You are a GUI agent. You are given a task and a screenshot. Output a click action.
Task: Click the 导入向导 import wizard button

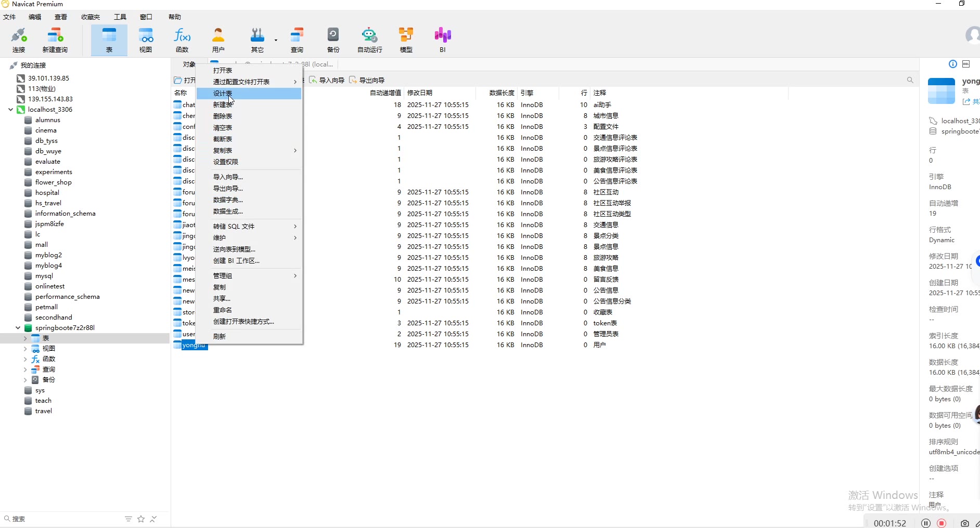click(327, 80)
